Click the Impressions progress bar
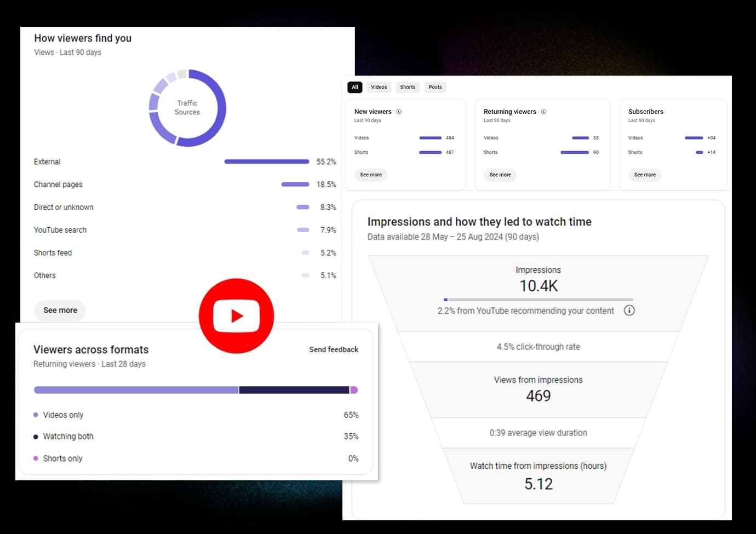756x534 pixels. 539,300
